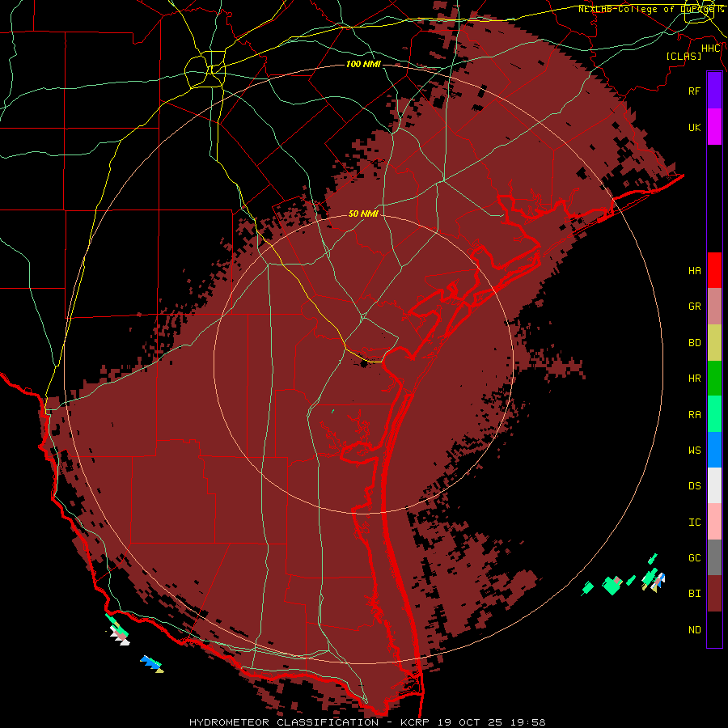Select the GC gray legend swatch

pyautogui.click(x=714, y=557)
